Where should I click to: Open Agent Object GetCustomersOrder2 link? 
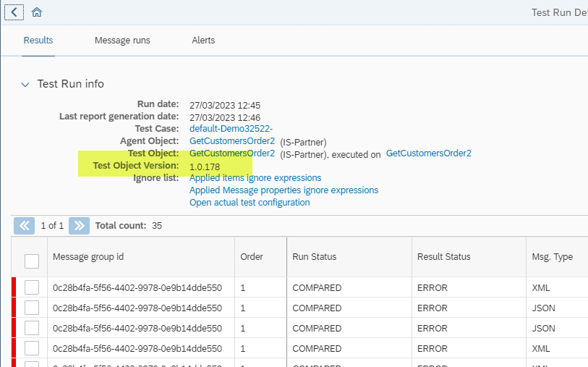(x=232, y=141)
